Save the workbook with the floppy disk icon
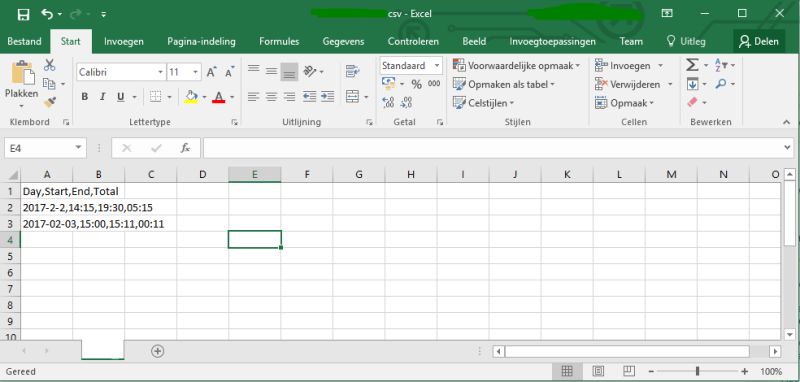Screen dimensions: 800x382 click(x=23, y=15)
